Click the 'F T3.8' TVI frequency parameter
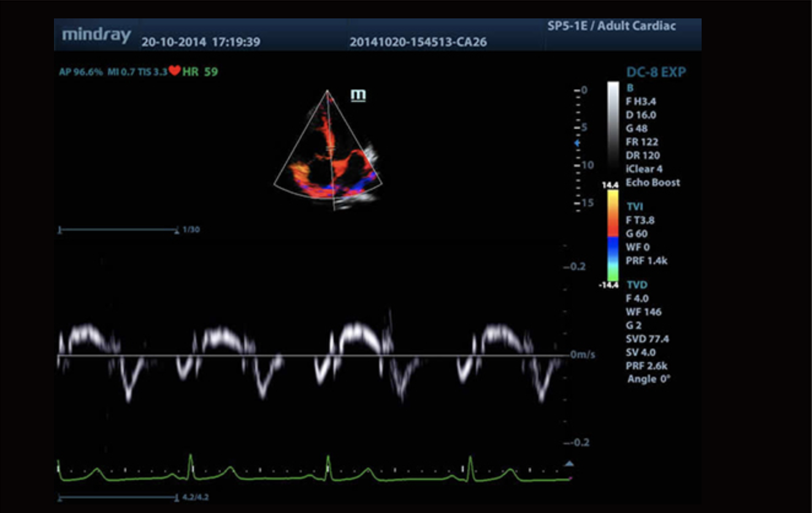Screen dimensions: 812x513 641,220
